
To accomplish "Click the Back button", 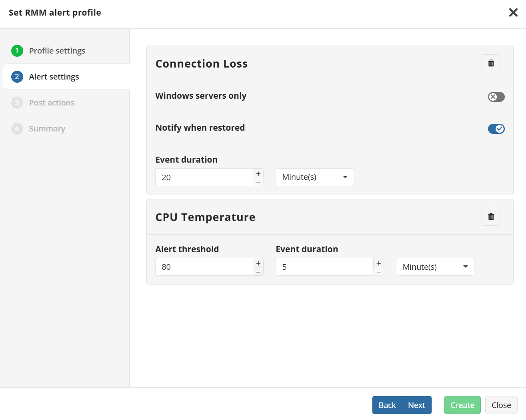I will pyautogui.click(x=387, y=405).
